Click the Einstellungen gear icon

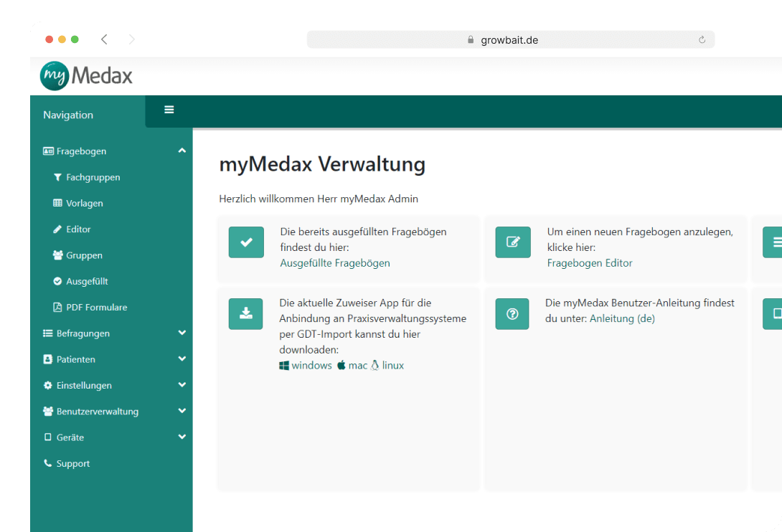point(48,386)
